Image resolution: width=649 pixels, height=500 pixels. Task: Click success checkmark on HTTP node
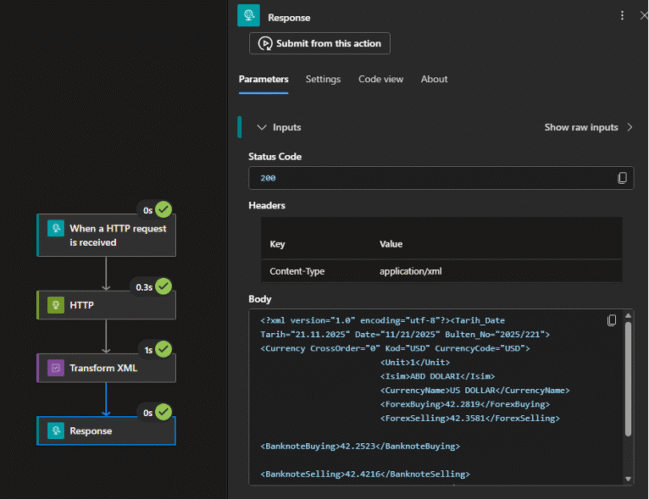click(163, 286)
